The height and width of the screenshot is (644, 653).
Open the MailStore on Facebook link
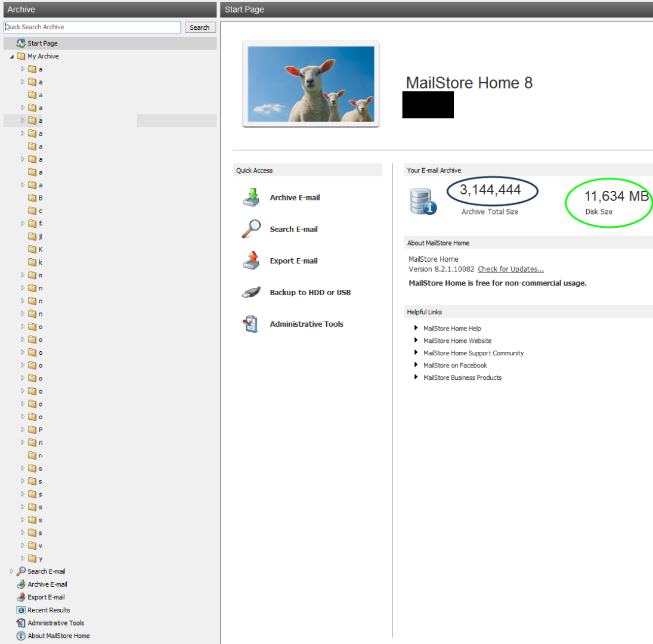[x=455, y=365]
